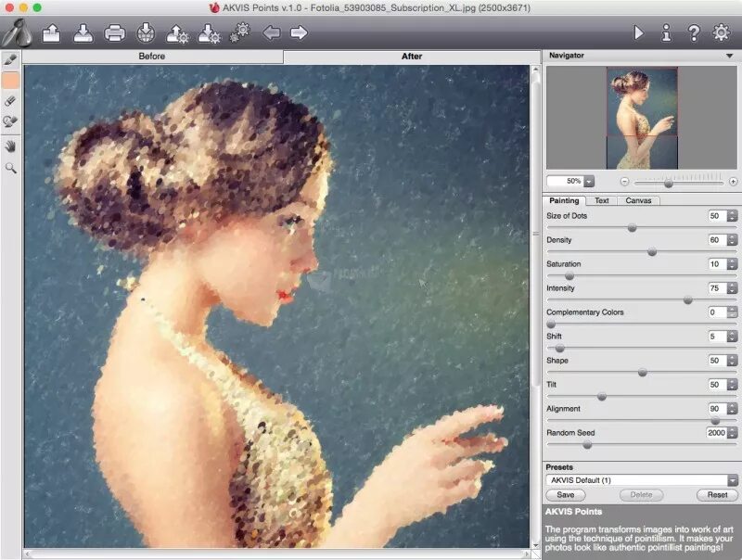Click the Intensity value stepper
The width and height of the screenshot is (742, 560).
click(732, 288)
